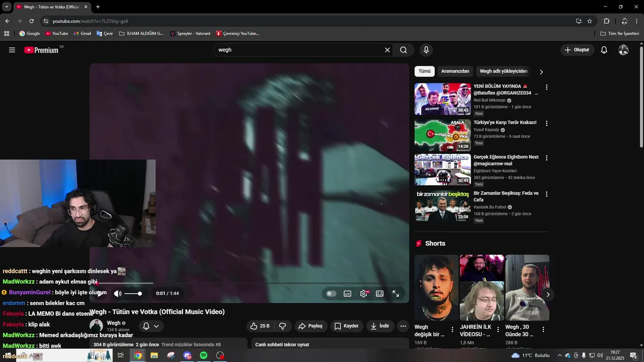Open the Chrome apps grid shortcut
Image resolution: width=644 pixels, height=362 pixels.
[7, 34]
